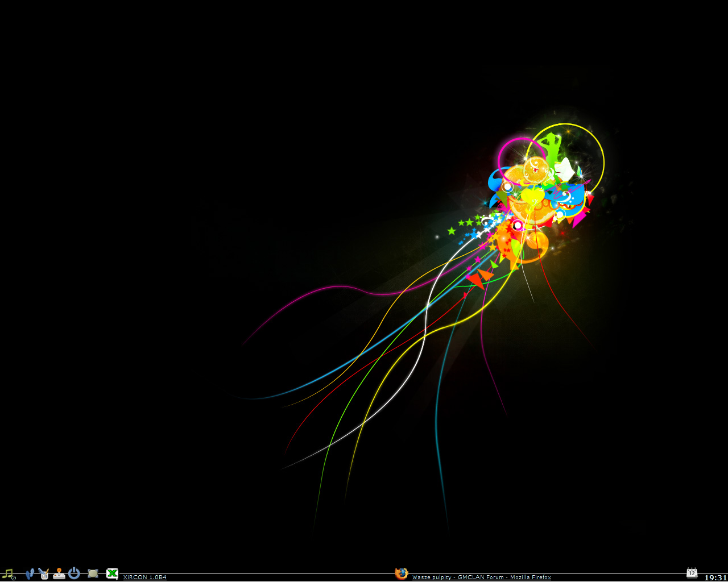Click the Firefox icon in the taskbar

coord(402,573)
